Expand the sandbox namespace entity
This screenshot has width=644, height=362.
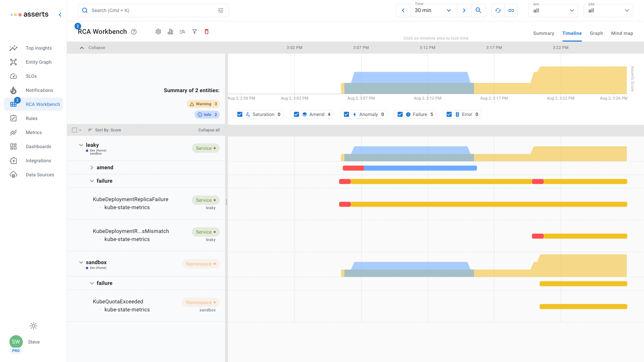[82, 262]
